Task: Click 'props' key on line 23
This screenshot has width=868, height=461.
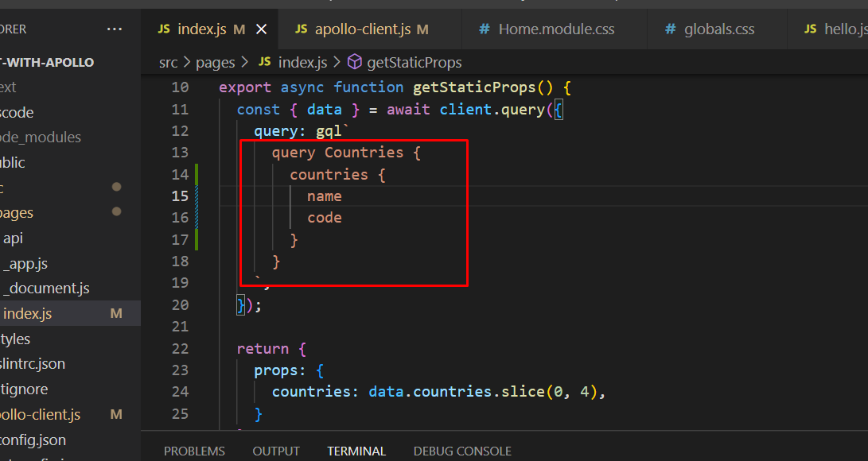Action: pyautogui.click(x=276, y=370)
